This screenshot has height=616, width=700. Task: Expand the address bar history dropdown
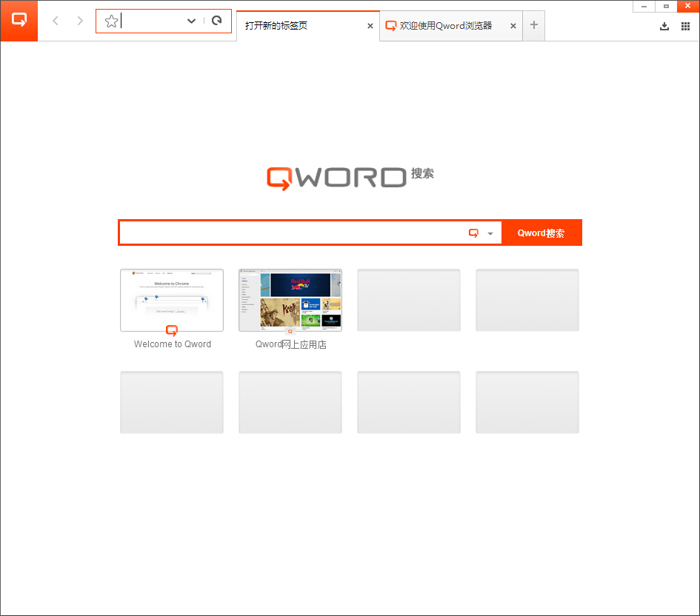click(191, 21)
